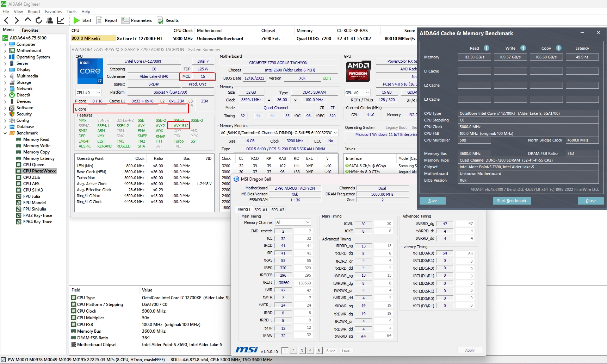Screen dimensions: 607x364
Task: Click the Forward navigation arrow
Action: (x=17, y=20)
